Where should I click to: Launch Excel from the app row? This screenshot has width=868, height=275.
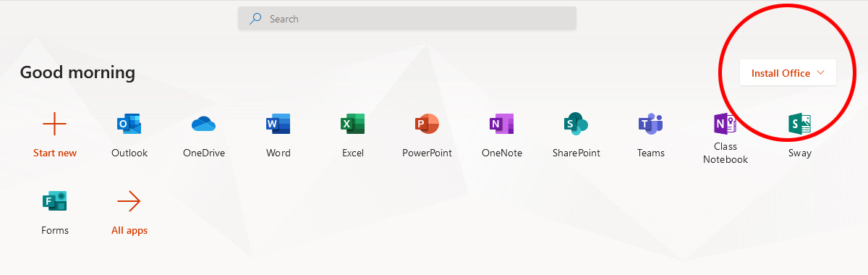353,124
